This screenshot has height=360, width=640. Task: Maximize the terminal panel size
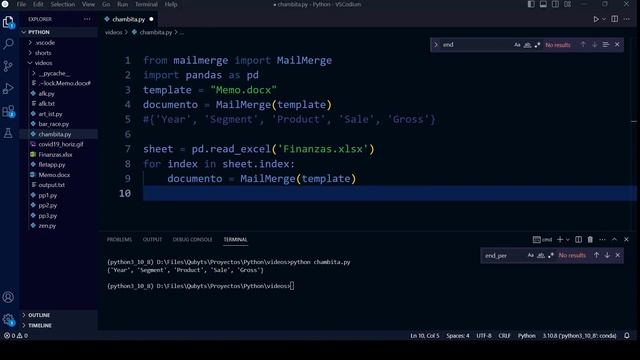click(x=614, y=240)
